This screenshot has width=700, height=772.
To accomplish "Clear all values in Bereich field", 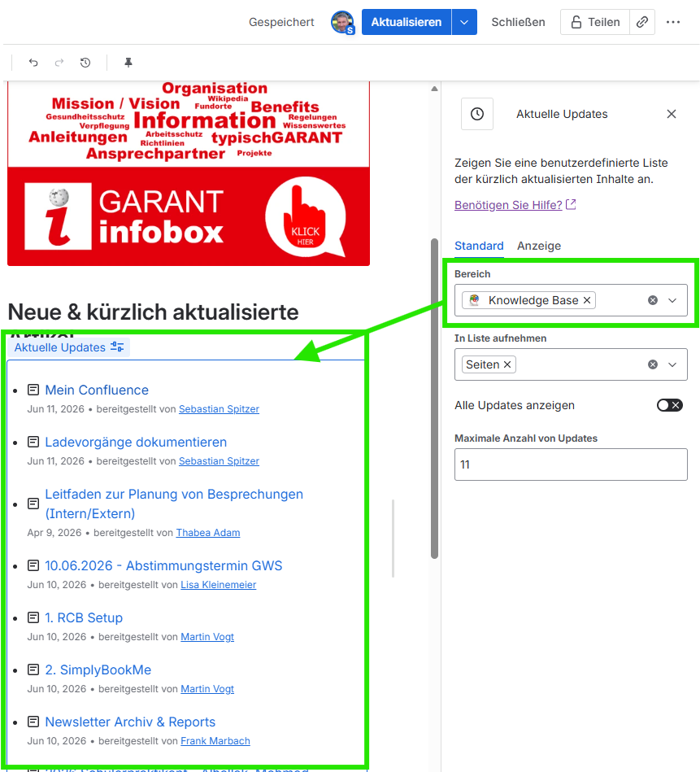I will click(653, 300).
